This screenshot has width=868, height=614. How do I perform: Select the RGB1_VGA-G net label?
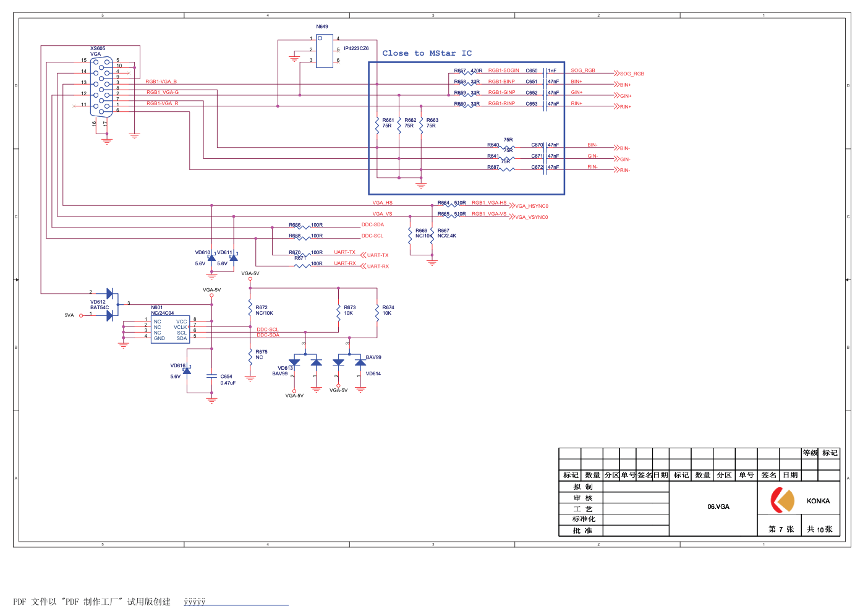(163, 92)
